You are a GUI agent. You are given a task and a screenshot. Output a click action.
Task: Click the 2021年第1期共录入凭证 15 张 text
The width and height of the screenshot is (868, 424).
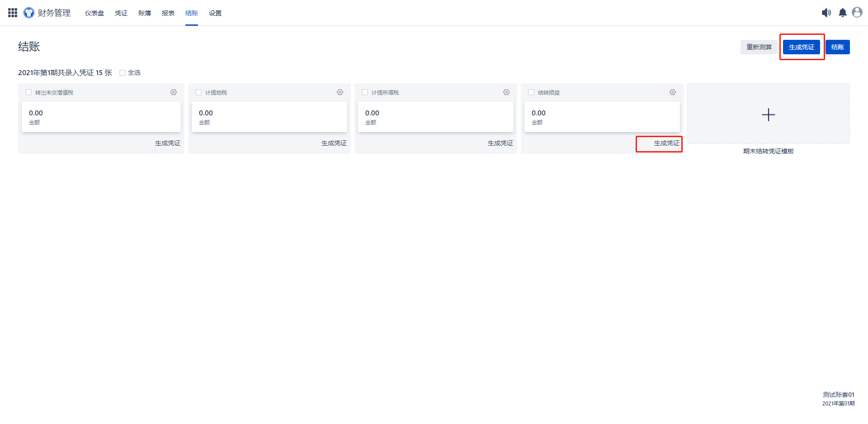[65, 73]
